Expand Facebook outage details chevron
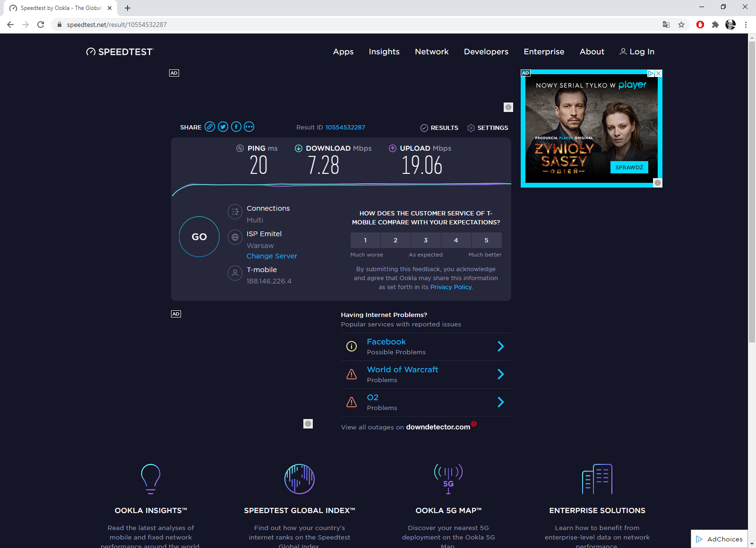The height and width of the screenshot is (548, 756). [x=501, y=347]
